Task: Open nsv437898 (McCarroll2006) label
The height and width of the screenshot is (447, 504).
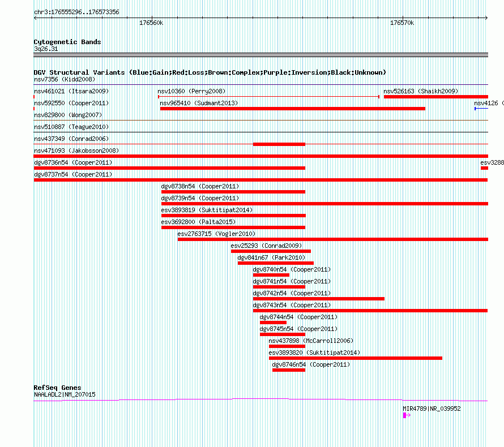Action: click(x=311, y=341)
